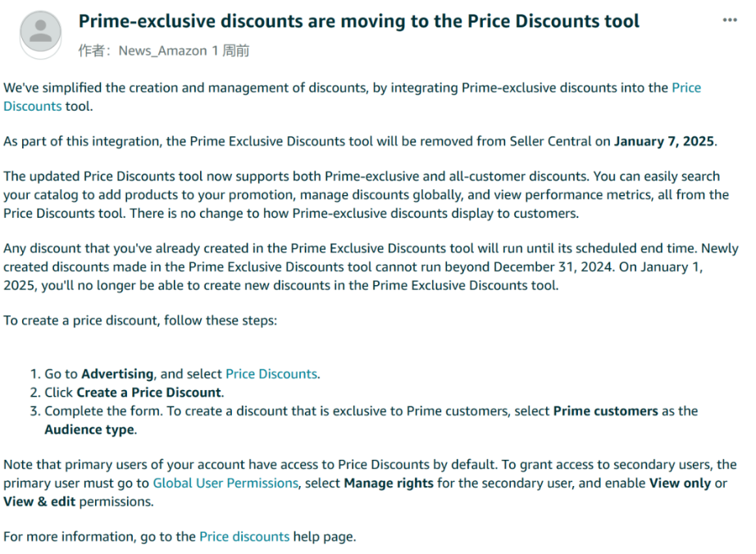The image size is (756, 554).
Task: Open the author's profile avatar icon
Action: [x=40, y=33]
